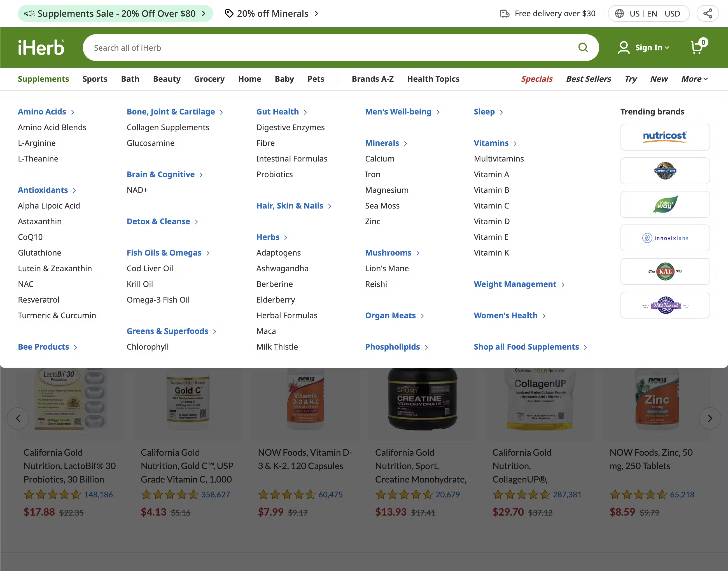The width and height of the screenshot is (728, 571).
Task: Advance products with the right carousel arrow
Action: tap(710, 418)
